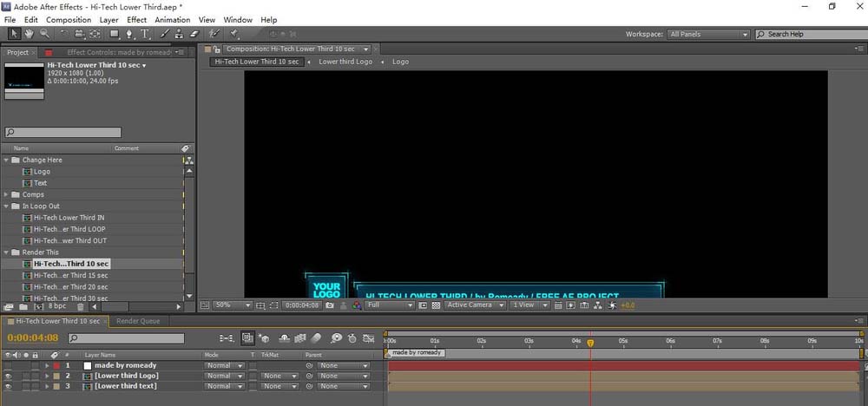
Task: Click the 8 bpc color depth button
Action: tap(57, 306)
